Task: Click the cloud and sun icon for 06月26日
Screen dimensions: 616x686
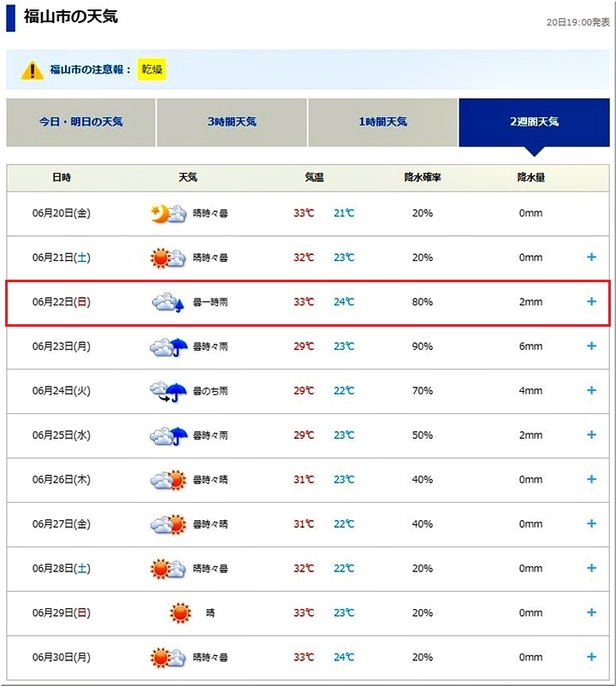Action: tap(169, 480)
